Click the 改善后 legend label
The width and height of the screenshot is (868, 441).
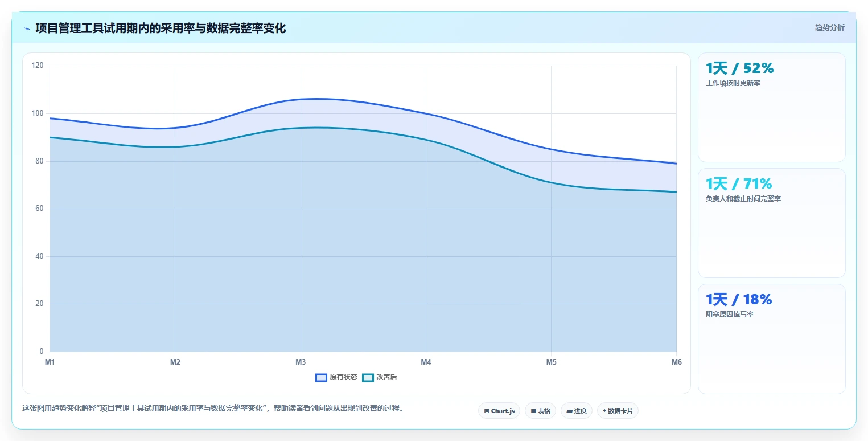click(386, 377)
